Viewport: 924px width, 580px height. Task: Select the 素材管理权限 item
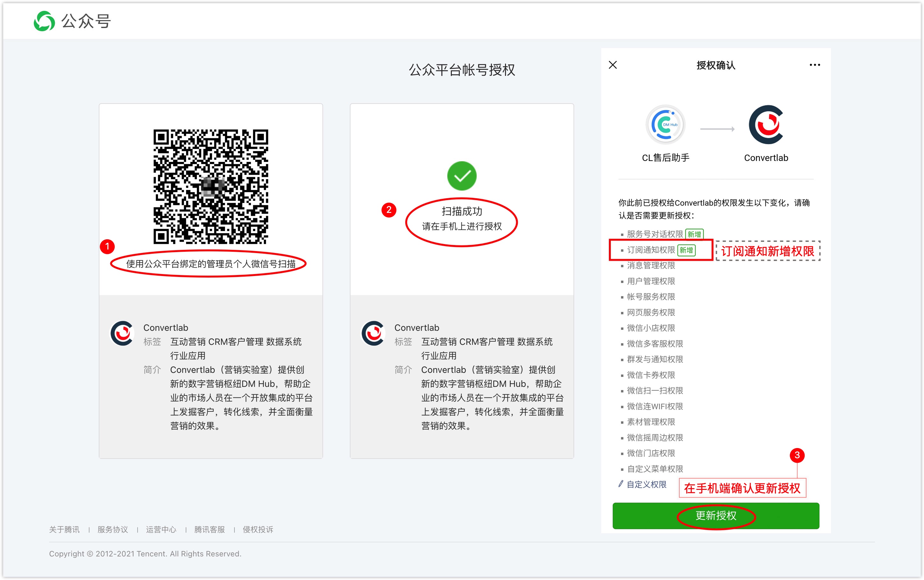pos(651,422)
